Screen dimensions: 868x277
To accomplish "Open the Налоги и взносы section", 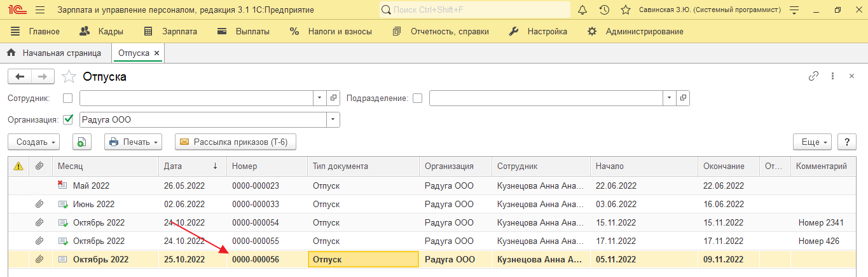I will coord(331,31).
